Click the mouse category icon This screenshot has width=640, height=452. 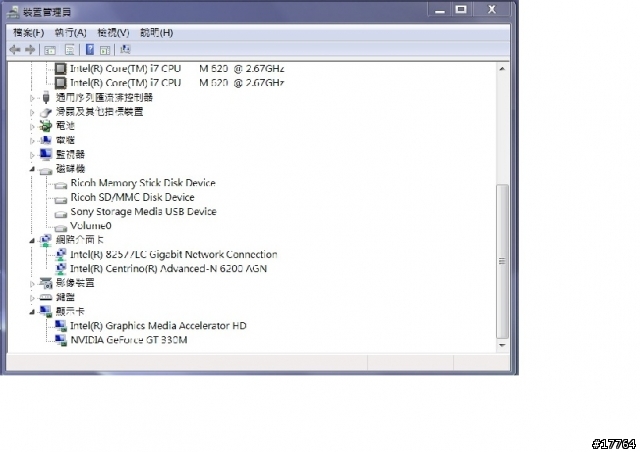pyautogui.click(x=46, y=112)
